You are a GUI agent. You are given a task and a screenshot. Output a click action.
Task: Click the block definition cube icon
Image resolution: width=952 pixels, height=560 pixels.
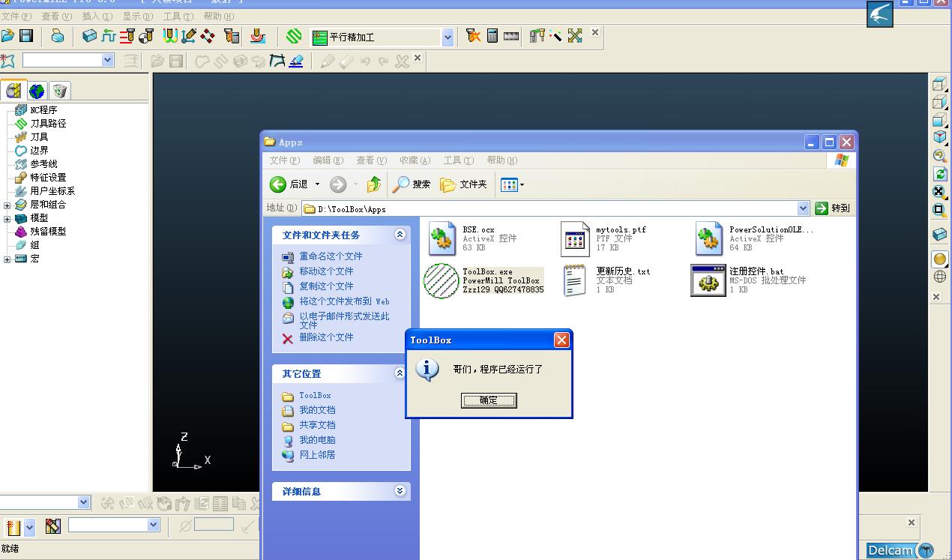click(89, 35)
